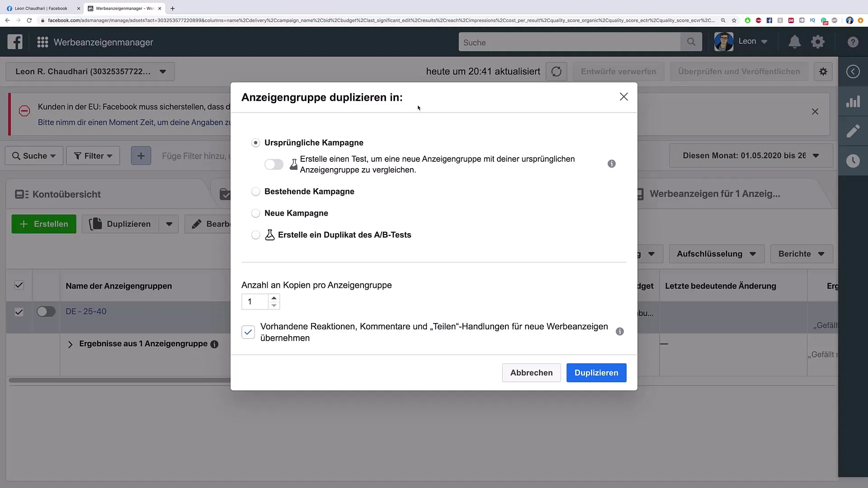Click the green Erstellen button
The height and width of the screenshot is (488, 868).
(x=44, y=224)
